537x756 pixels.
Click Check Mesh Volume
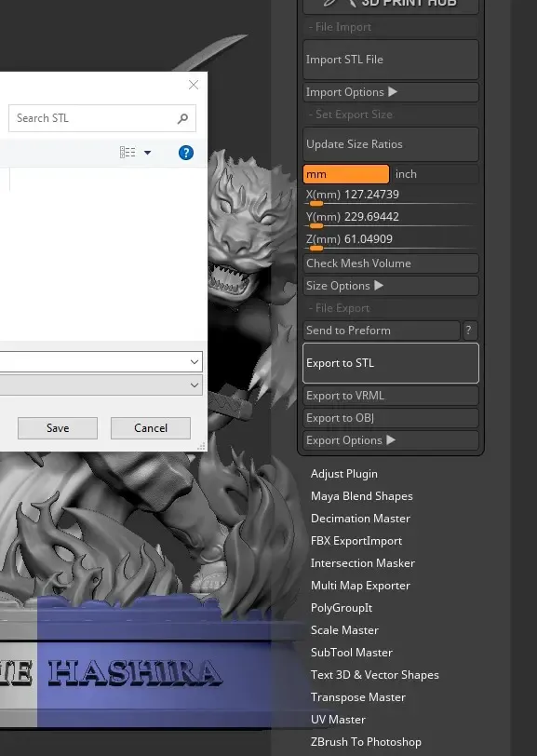click(391, 263)
